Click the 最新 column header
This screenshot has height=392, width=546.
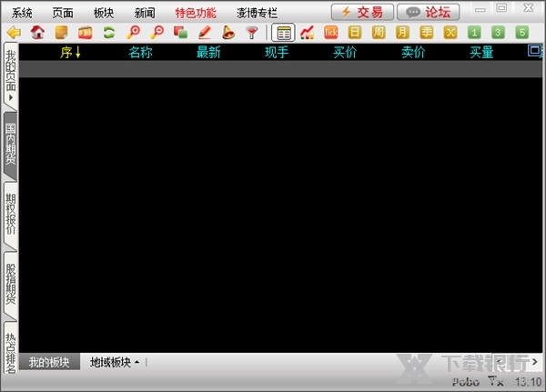[208, 52]
